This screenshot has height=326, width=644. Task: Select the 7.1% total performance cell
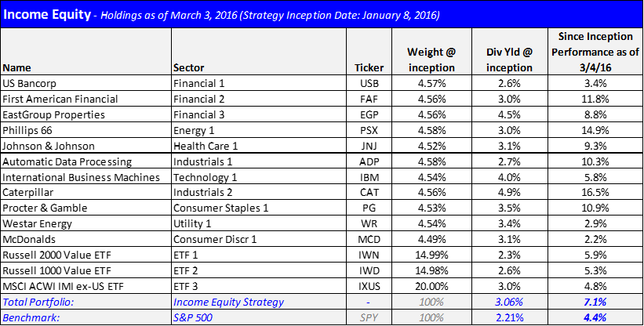coord(595,302)
